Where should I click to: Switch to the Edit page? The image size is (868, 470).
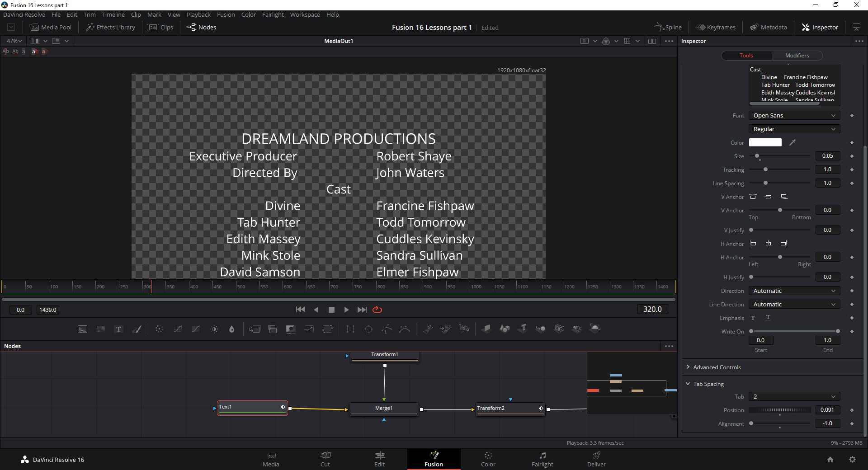pyautogui.click(x=379, y=459)
